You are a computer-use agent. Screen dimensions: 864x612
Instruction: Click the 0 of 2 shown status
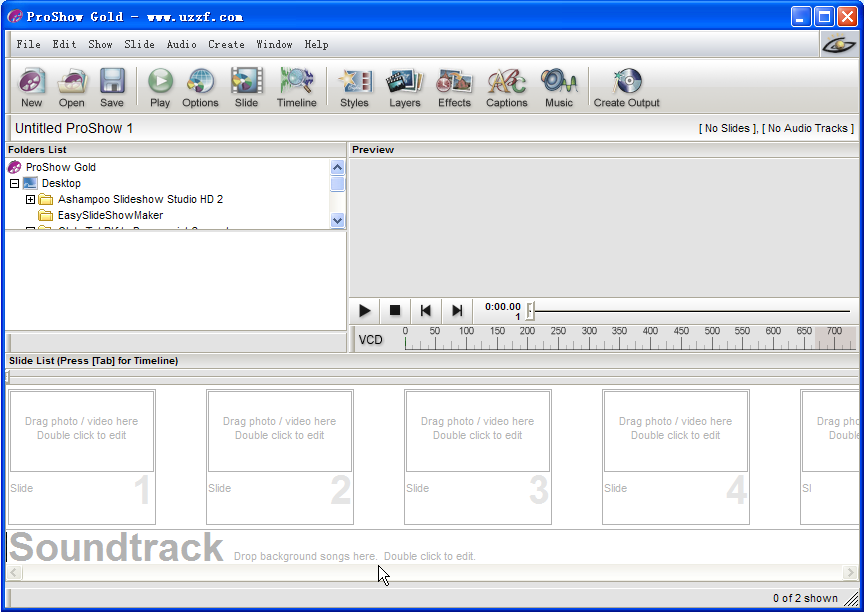(x=805, y=598)
